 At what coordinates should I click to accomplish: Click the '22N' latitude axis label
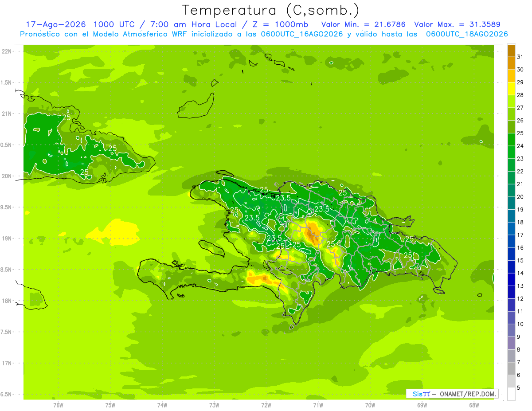pos(7,51)
